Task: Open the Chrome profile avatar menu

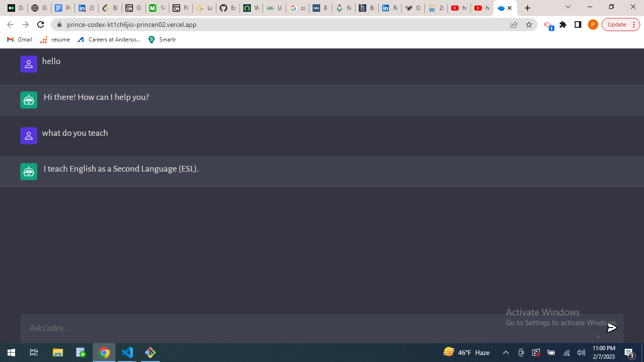Action: pos(593,25)
